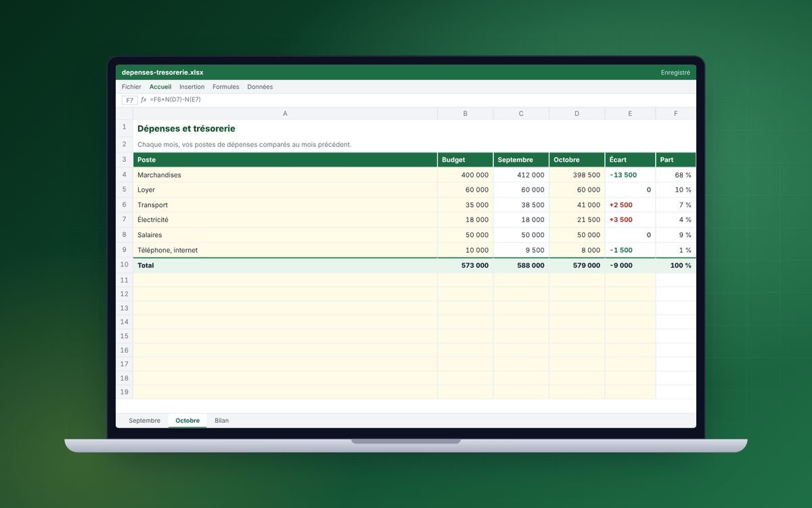This screenshot has width=812, height=508.
Task: Select the Transport cell
Action: pos(285,205)
